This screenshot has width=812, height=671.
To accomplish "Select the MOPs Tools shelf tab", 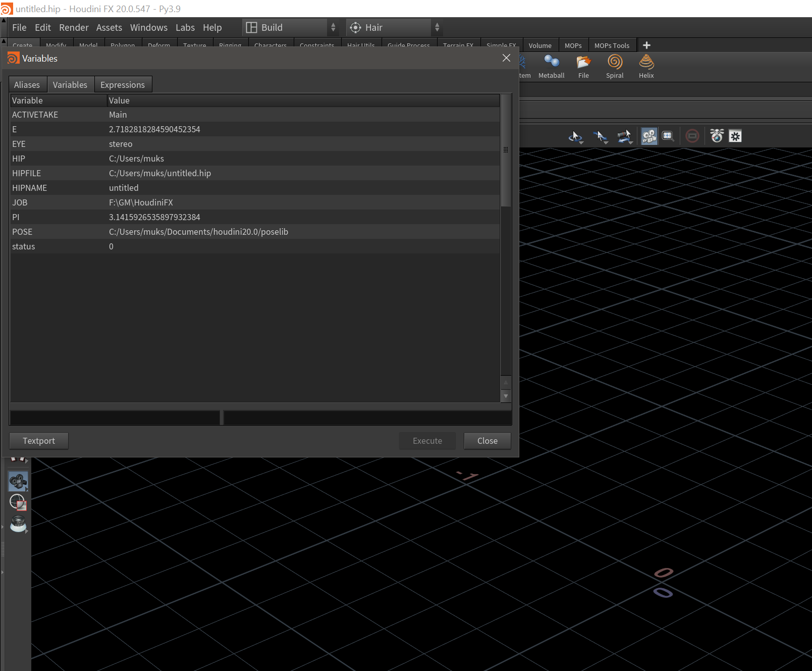I will click(612, 45).
